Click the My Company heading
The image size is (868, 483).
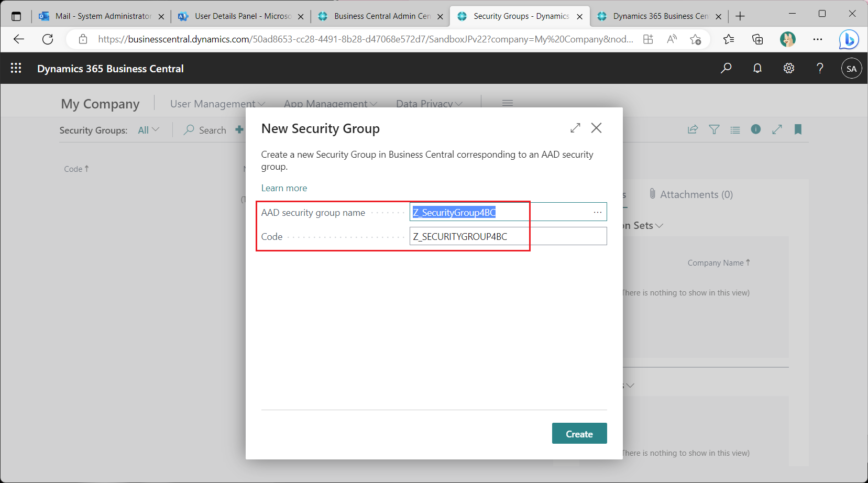(100, 104)
